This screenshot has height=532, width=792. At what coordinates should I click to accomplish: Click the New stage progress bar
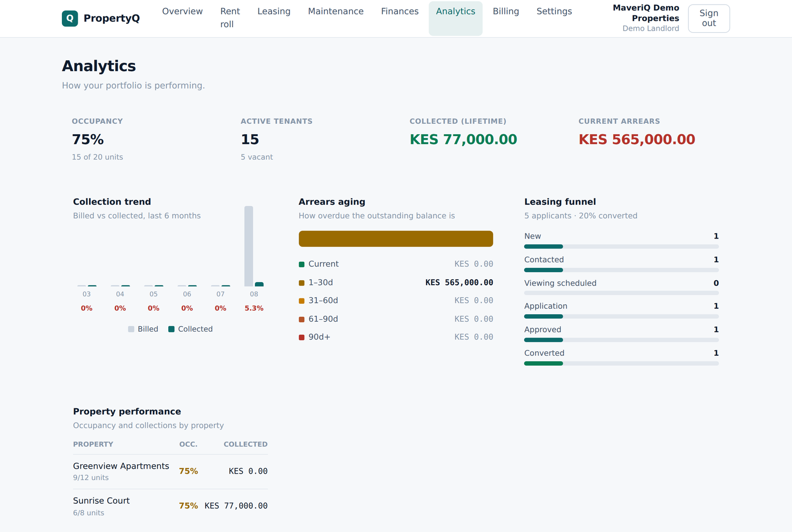click(621, 246)
